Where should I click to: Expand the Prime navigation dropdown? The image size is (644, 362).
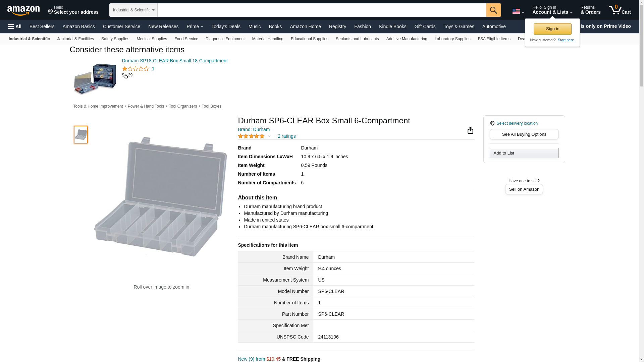coord(195,26)
